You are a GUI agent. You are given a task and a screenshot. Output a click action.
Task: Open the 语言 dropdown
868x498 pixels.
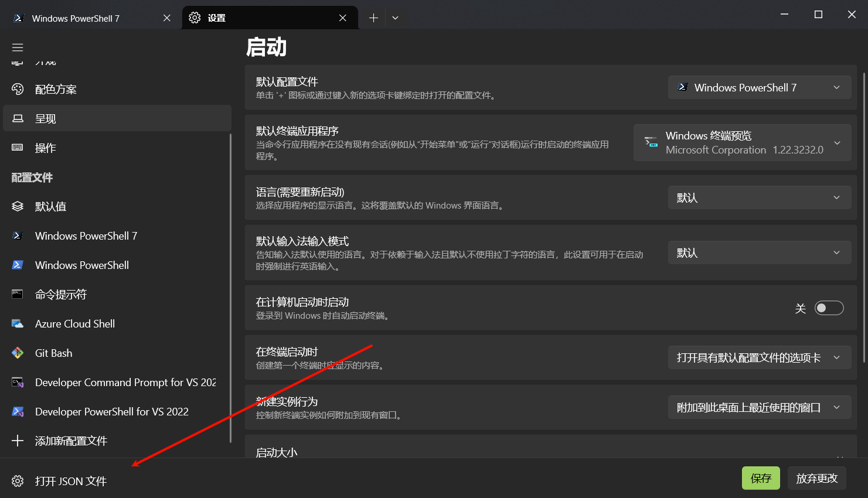point(760,197)
